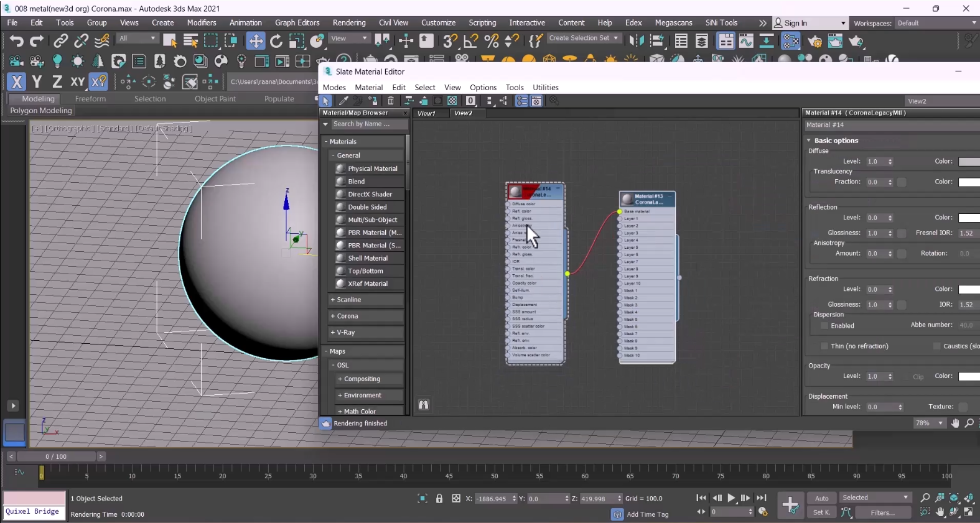980x523 pixels.
Task: Open the Reflection color swatch
Action: [969, 218]
